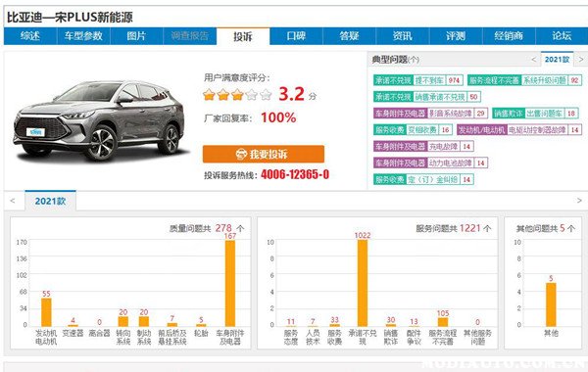Open the 口碑 reputation tab
Viewport: 588px width, 372px height.
296,36
